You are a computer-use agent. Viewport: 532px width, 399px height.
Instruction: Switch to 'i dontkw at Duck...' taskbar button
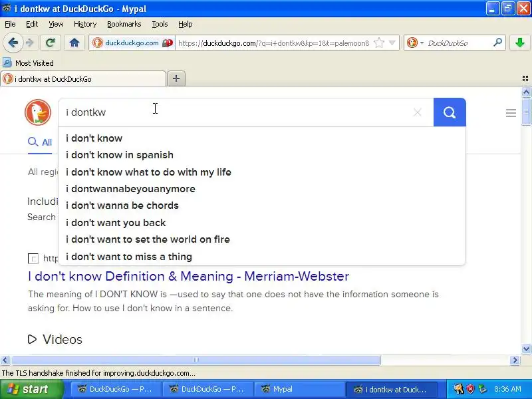click(x=391, y=389)
